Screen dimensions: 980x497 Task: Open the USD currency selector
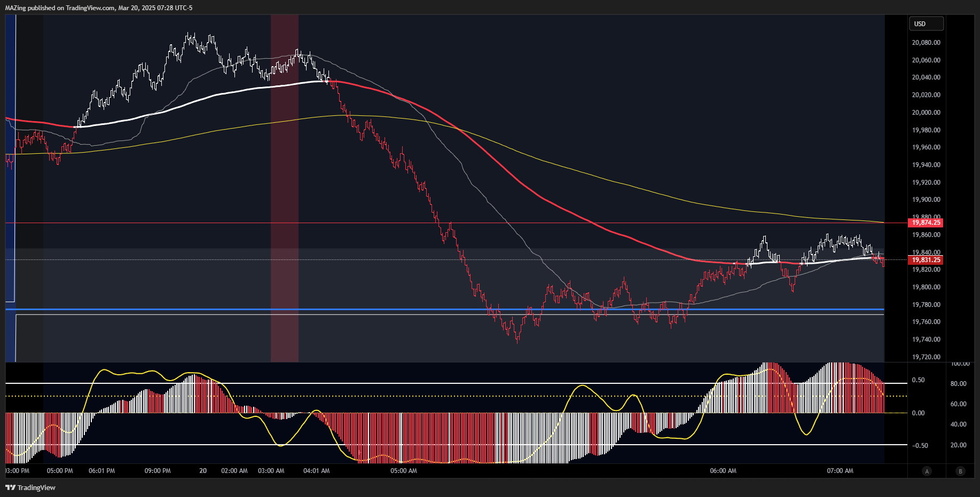(927, 23)
